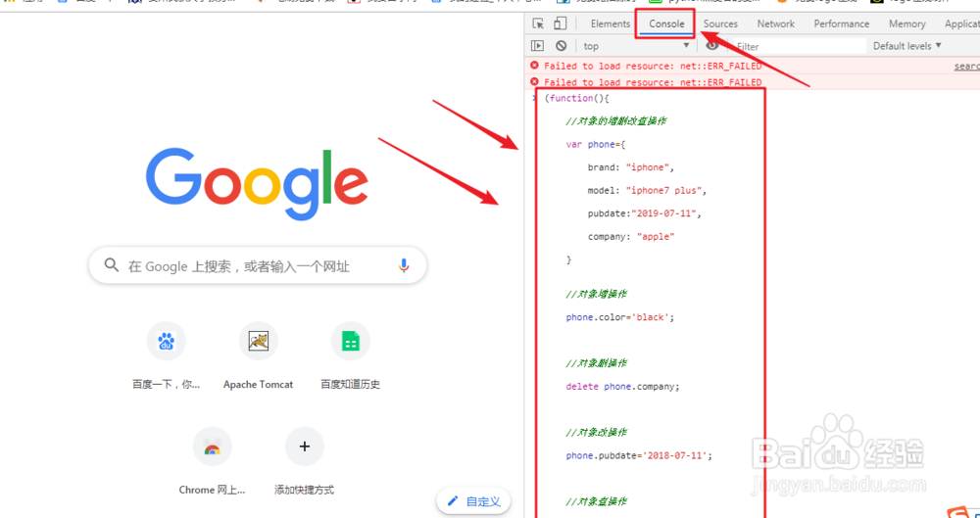
Task: Click the '添加快捷方式' label
Action: click(x=305, y=490)
